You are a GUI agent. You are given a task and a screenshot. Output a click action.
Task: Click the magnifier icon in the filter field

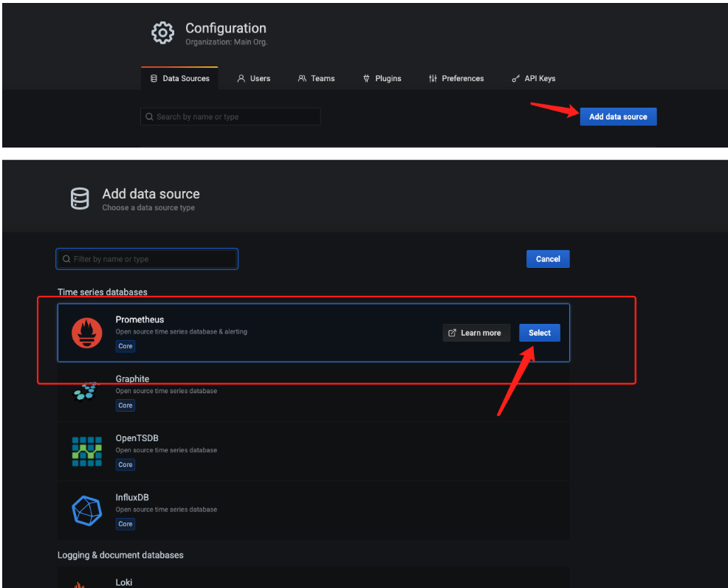click(66, 259)
